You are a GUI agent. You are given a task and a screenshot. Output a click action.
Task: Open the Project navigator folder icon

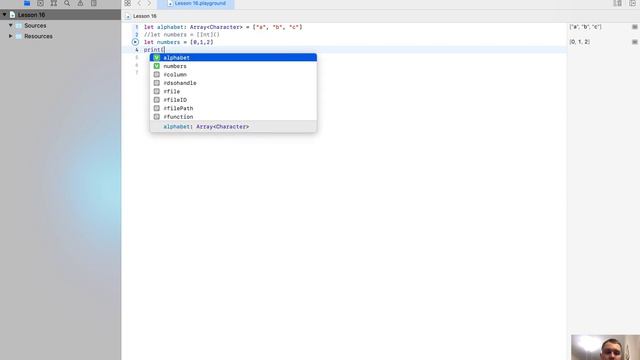(27, 3)
